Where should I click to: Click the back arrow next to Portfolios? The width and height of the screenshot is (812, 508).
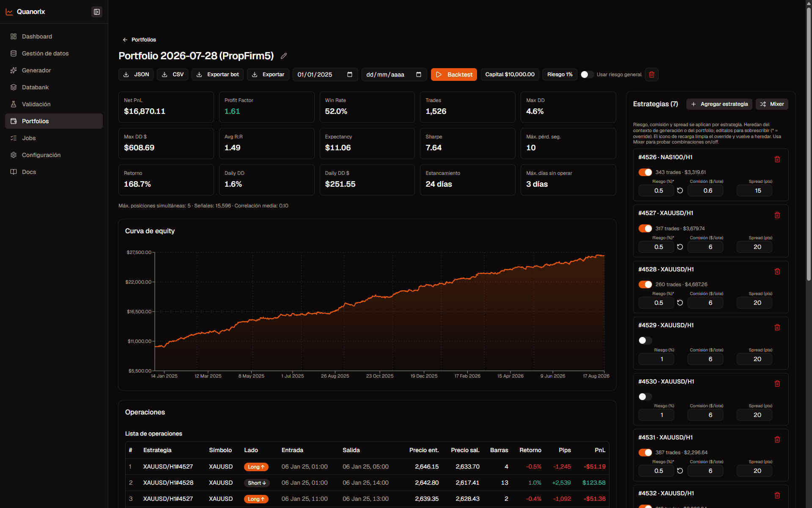125,40
